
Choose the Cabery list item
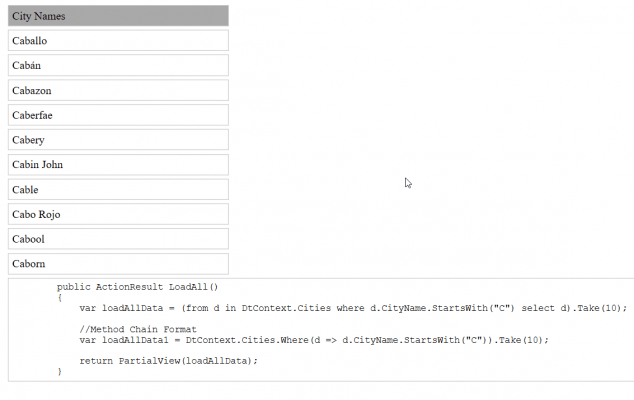[118, 140]
